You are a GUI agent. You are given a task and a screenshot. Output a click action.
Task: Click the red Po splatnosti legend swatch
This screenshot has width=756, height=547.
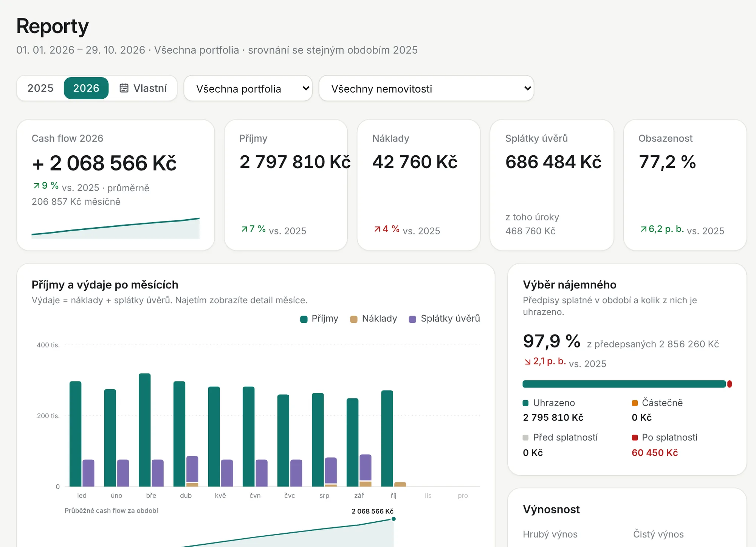coord(635,438)
